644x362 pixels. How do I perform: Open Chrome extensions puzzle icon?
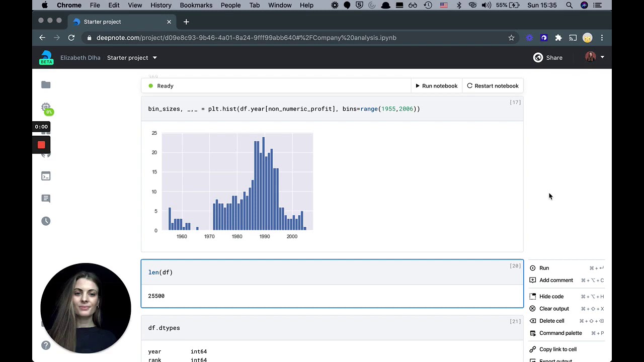tap(558, 38)
